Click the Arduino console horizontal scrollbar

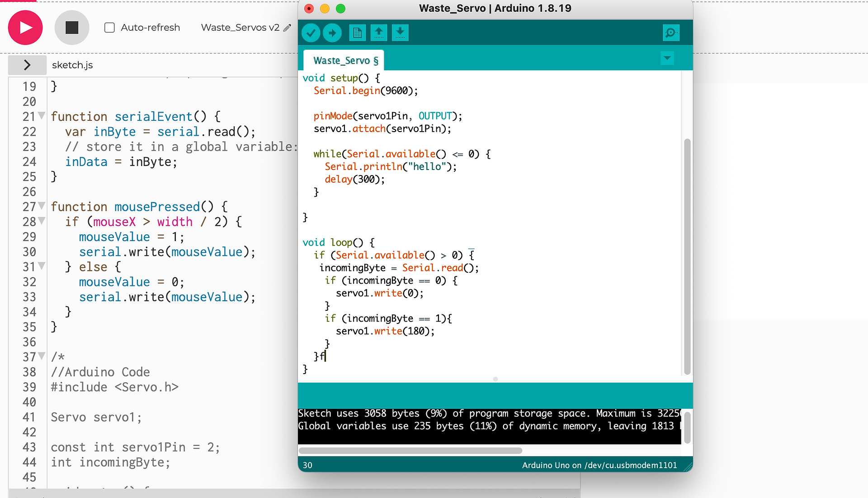410,451
